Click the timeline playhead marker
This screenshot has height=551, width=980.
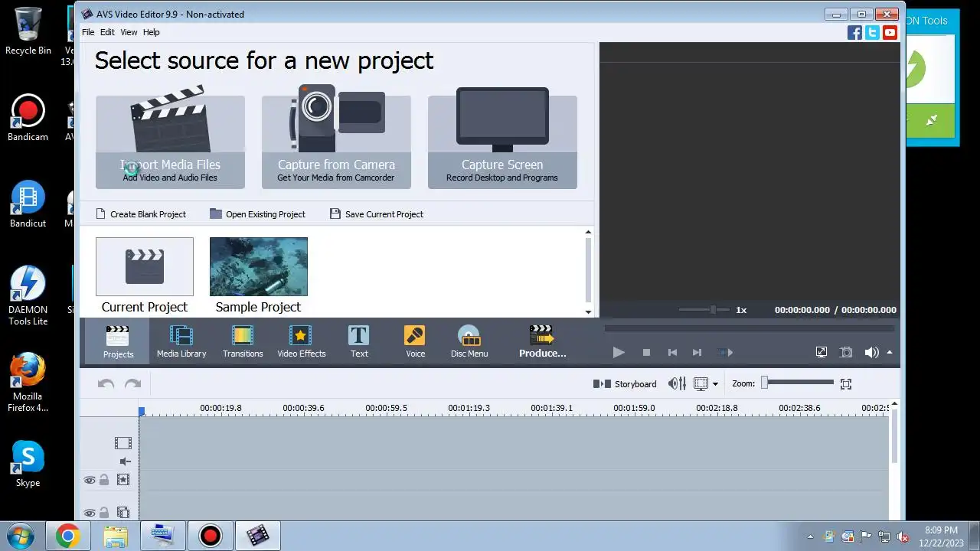click(142, 412)
